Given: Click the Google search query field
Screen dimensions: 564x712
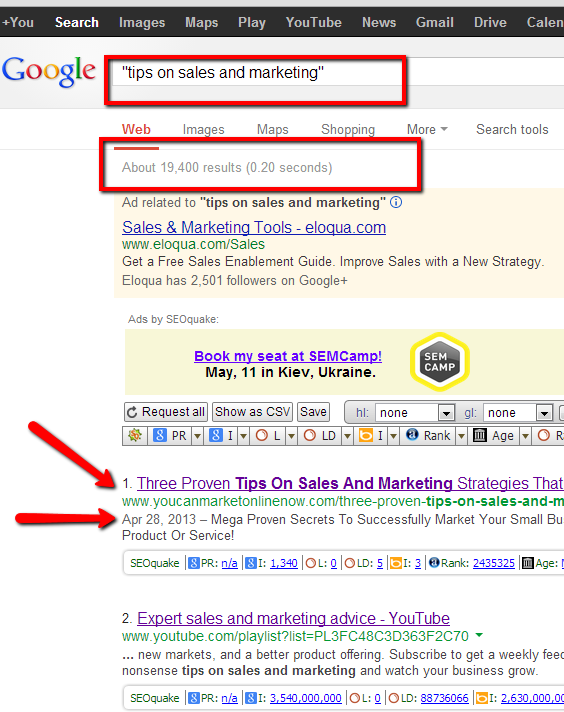Looking at the screenshot, I should pyautogui.click(x=338, y=73).
